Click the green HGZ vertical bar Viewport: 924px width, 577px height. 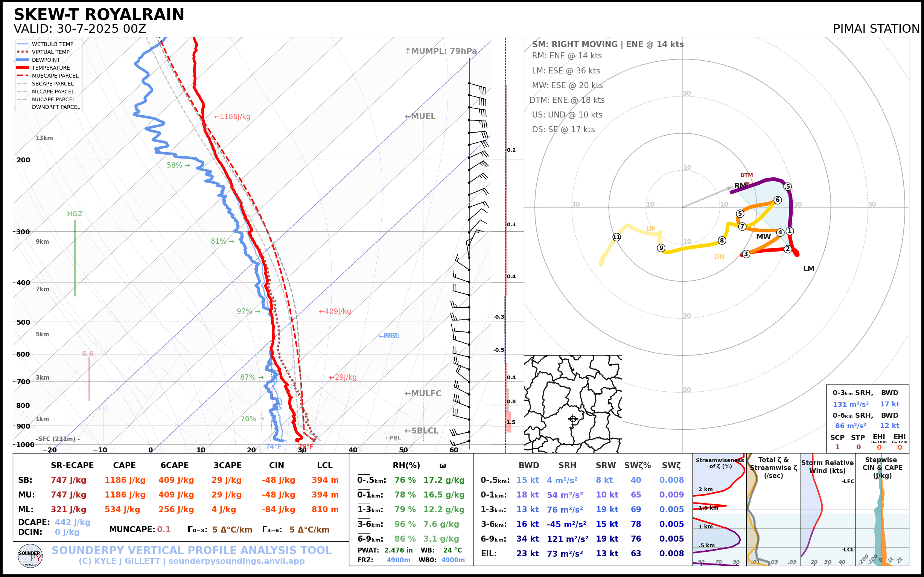pyautogui.click(x=75, y=258)
